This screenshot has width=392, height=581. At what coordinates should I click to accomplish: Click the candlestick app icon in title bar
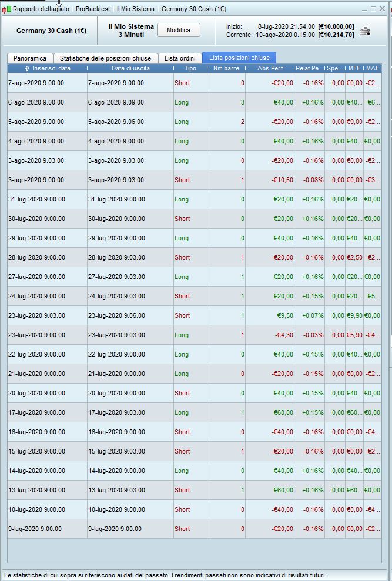click(6, 9)
